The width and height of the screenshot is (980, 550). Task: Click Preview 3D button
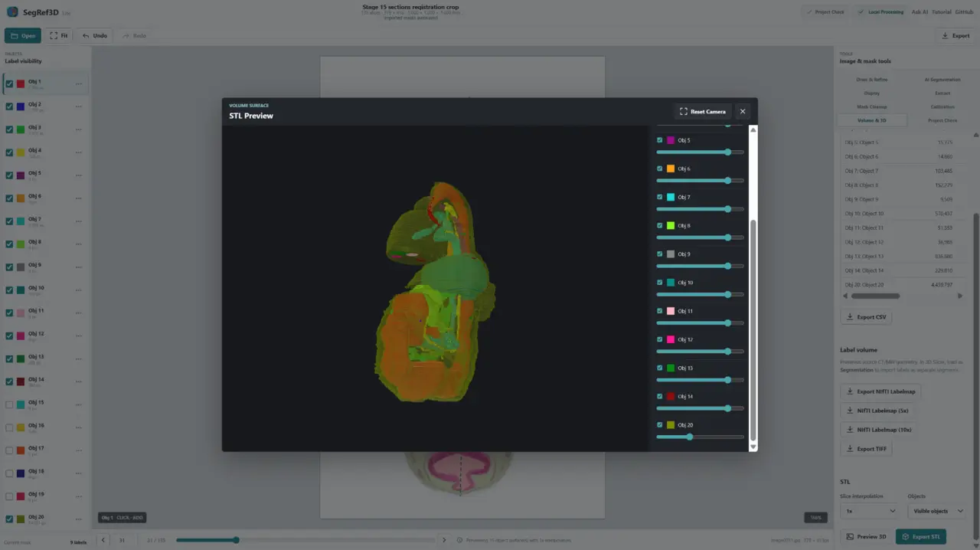click(866, 537)
